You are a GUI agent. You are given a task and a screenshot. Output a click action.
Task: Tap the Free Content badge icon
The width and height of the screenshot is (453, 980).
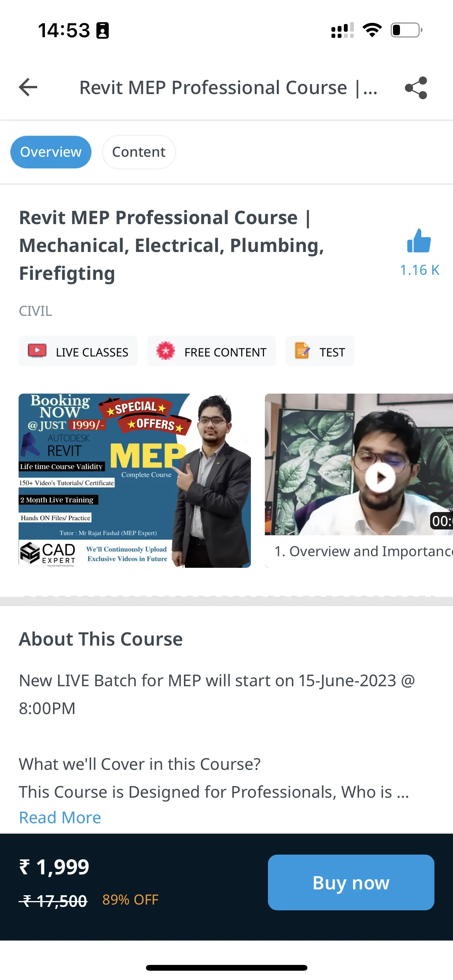(166, 351)
